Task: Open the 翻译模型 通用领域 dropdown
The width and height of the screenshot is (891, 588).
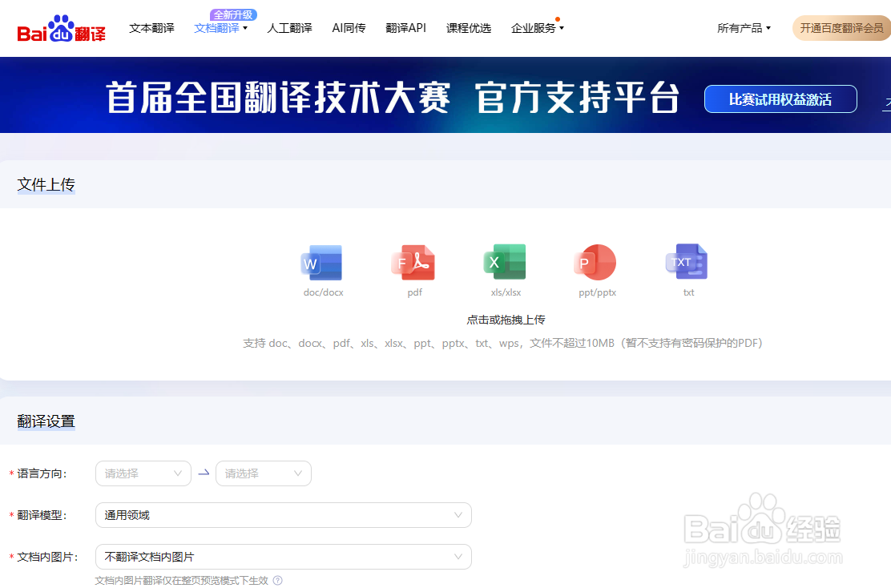Action: [283, 515]
